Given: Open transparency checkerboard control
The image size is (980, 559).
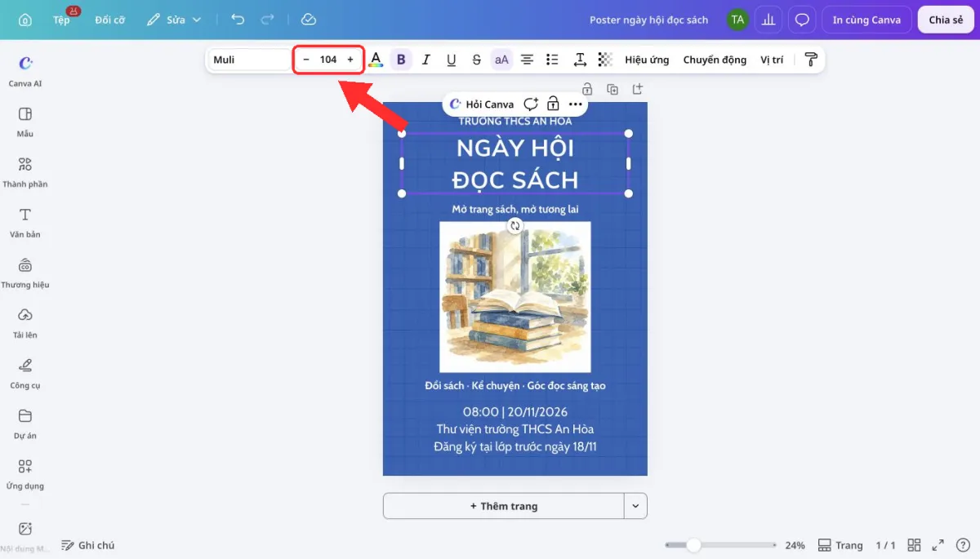Looking at the screenshot, I should click(605, 60).
